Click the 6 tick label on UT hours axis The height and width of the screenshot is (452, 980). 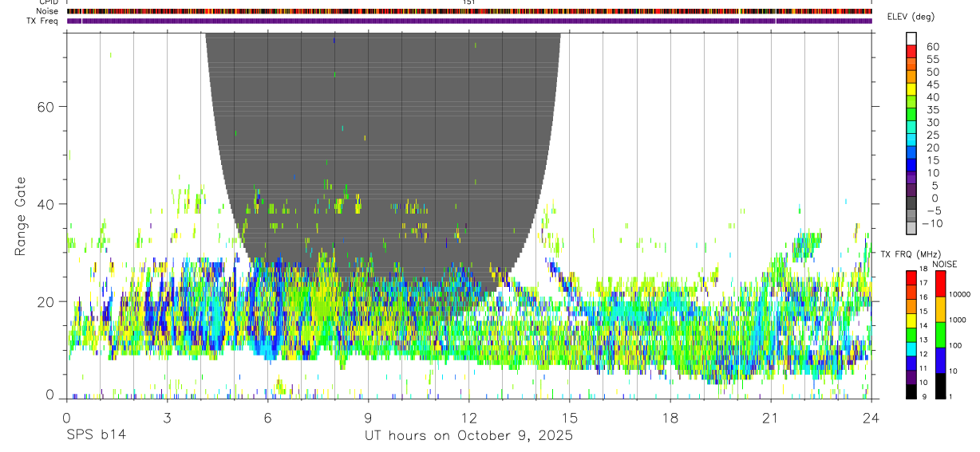(x=267, y=418)
